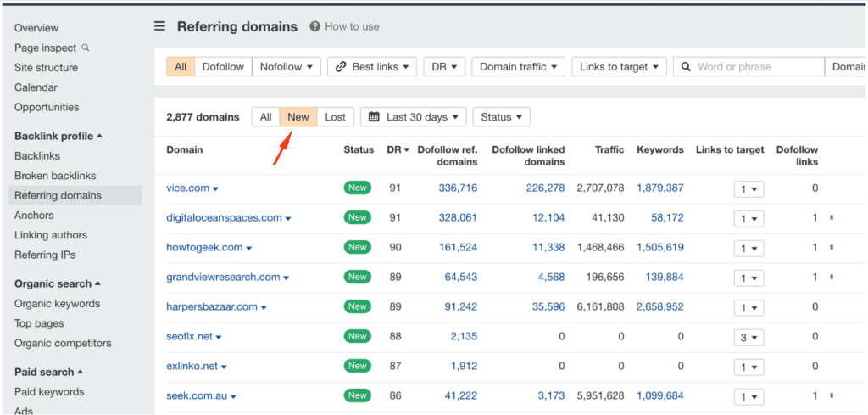Collapse the Organic search section

(x=57, y=283)
